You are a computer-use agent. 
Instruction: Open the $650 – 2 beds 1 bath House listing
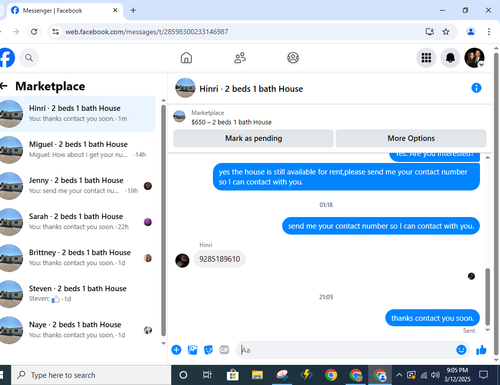(231, 122)
